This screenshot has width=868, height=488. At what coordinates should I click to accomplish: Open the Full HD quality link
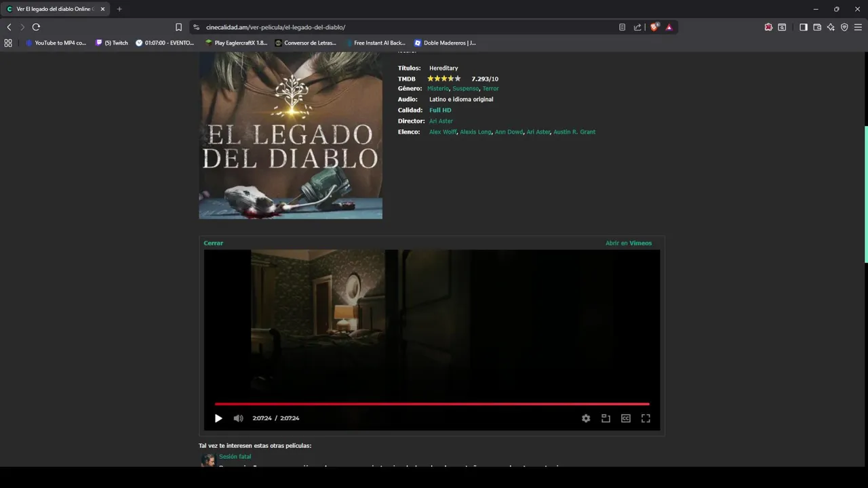point(440,110)
